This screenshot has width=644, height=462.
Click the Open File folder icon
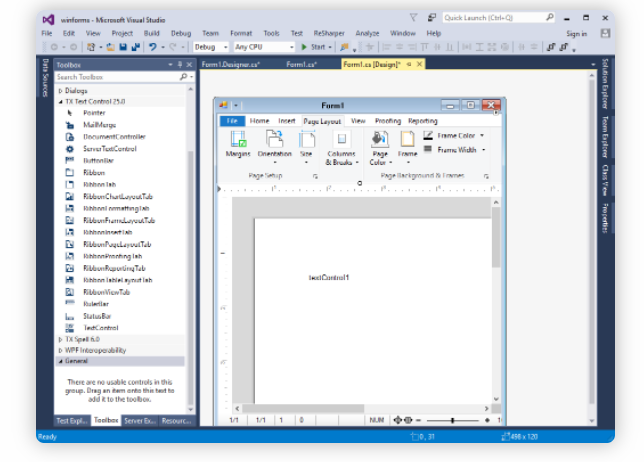point(110,47)
